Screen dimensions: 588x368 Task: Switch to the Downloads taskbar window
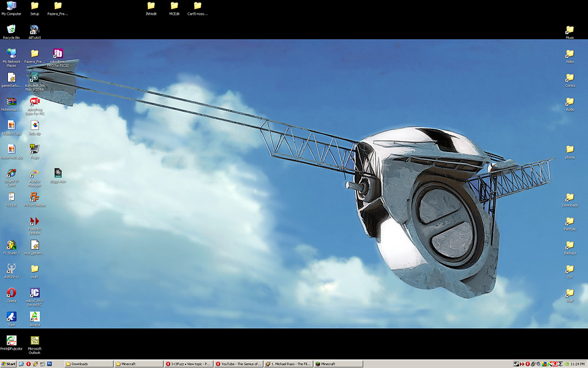point(89,364)
